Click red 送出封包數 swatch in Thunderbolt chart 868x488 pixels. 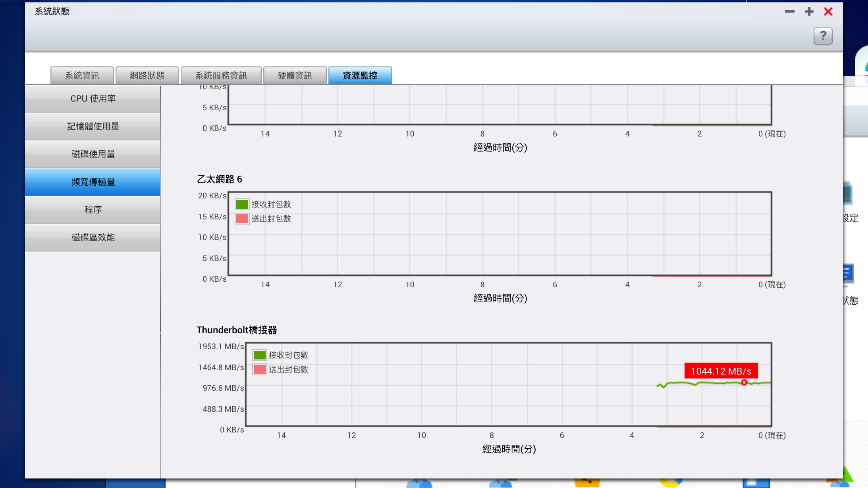pos(260,369)
